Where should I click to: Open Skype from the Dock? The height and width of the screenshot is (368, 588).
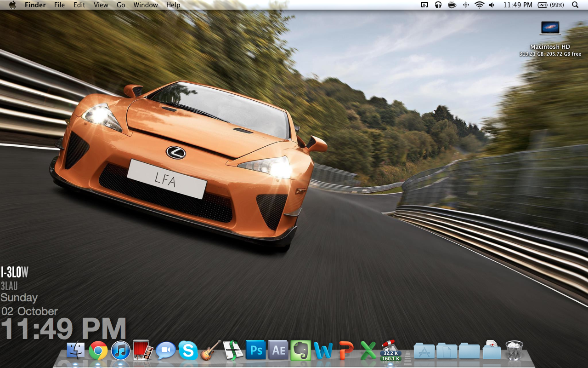click(x=188, y=351)
